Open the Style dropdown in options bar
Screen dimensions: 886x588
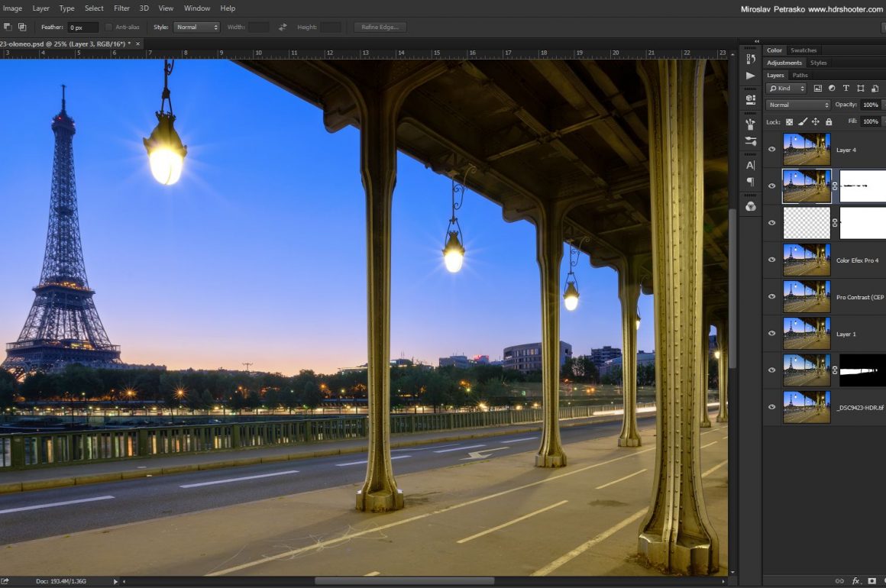(x=196, y=27)
